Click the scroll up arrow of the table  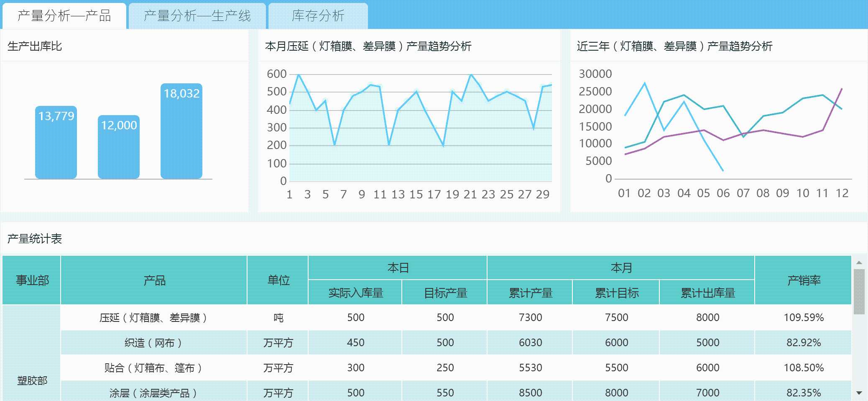pos(859,262)
